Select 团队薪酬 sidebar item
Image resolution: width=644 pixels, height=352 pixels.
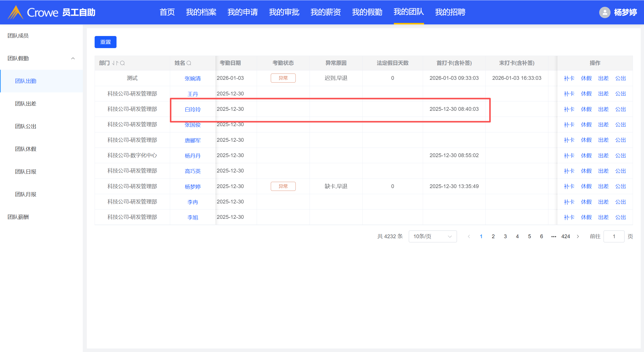tap(18, 217)
